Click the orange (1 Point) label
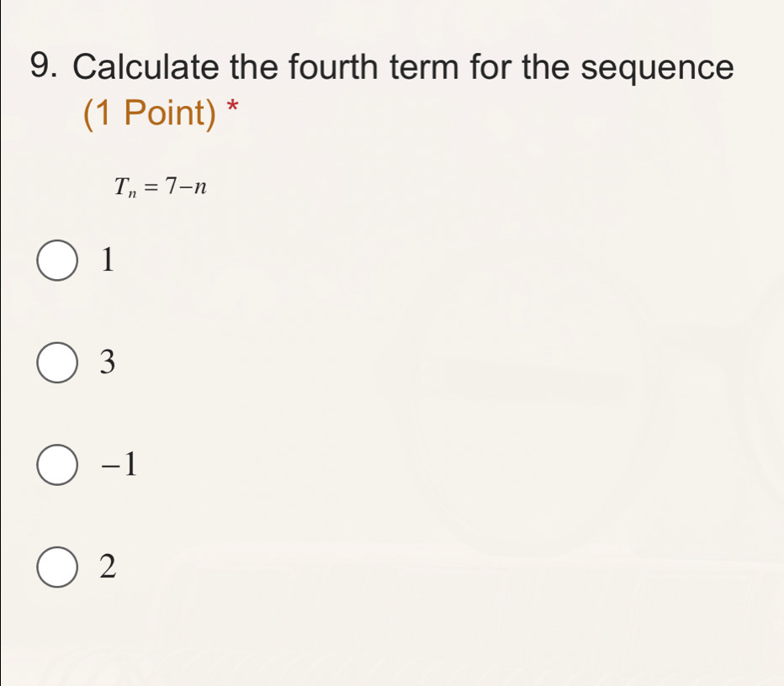 (x=150, y=112)
